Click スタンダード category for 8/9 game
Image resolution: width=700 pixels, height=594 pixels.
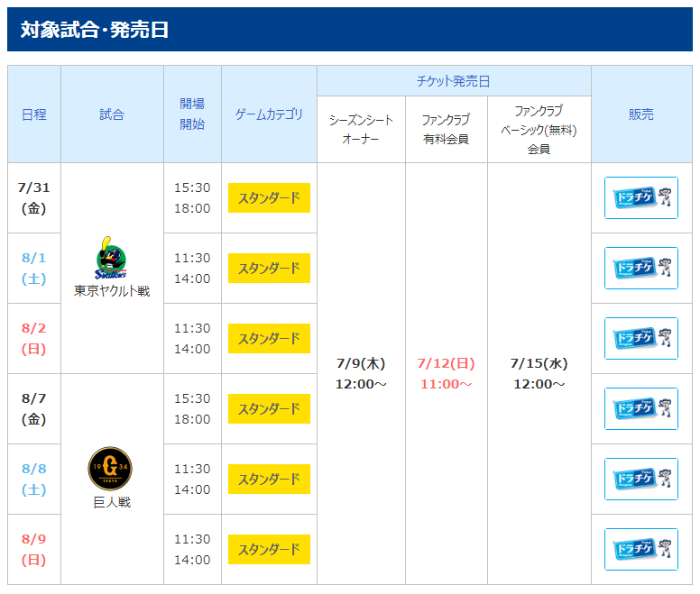[x=269, y=550]
